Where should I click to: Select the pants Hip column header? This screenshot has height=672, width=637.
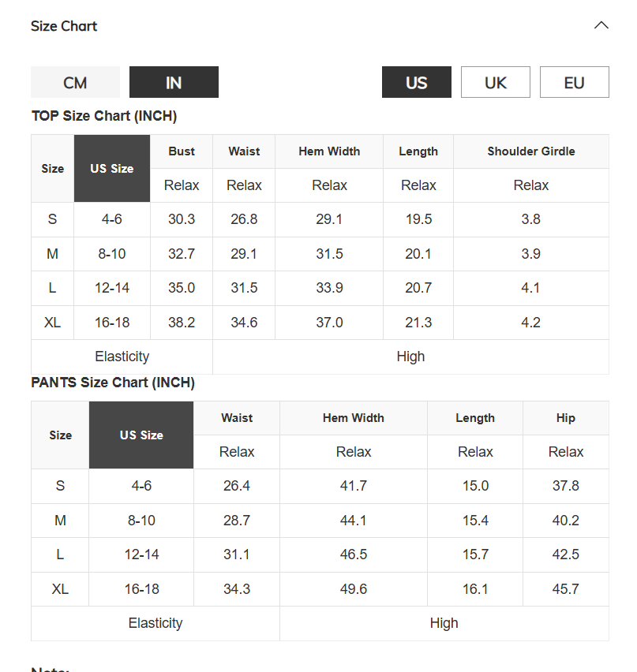[566, 418]
